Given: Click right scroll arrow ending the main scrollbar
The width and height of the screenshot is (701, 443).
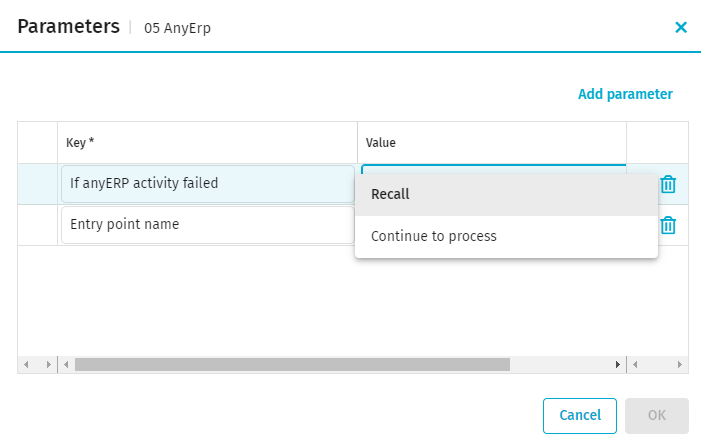Looking at the screenshot, I should (x=618, y=365).
